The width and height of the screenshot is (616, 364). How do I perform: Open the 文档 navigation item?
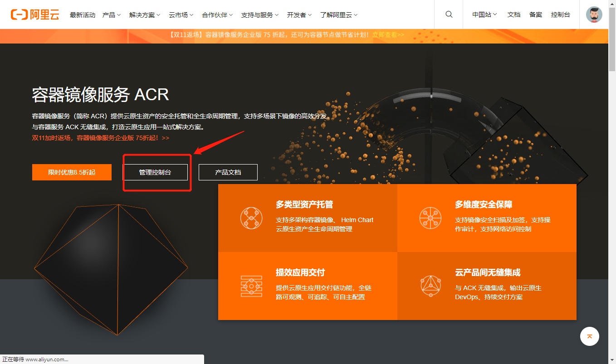(x=514, y=15)
